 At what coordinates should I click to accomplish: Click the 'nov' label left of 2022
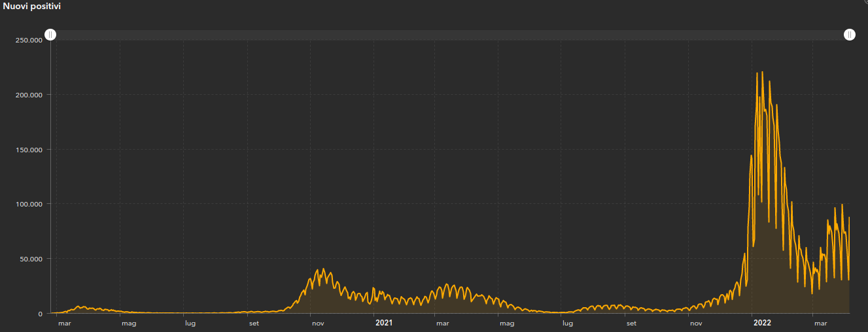696,323
